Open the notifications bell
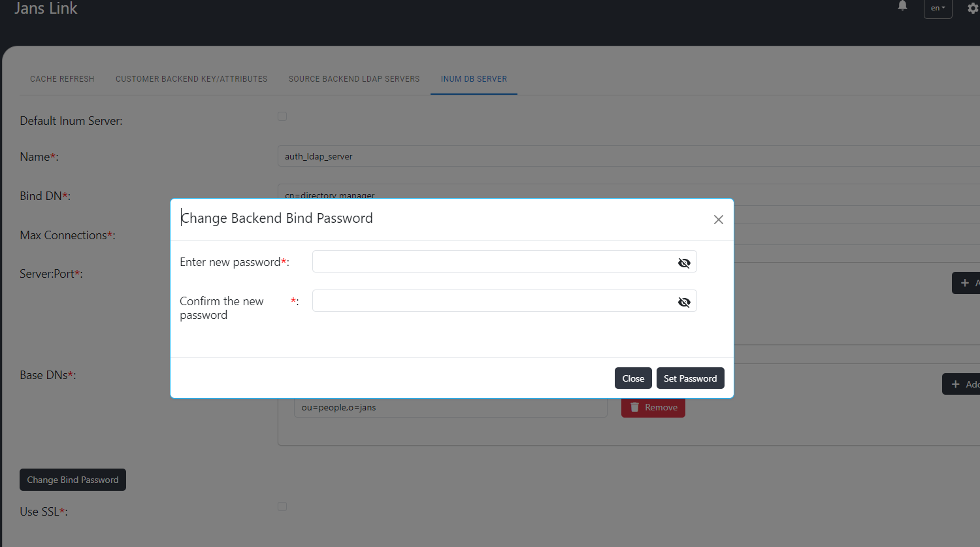The width and height of the screenshot is (980, 547). point(902,7)
